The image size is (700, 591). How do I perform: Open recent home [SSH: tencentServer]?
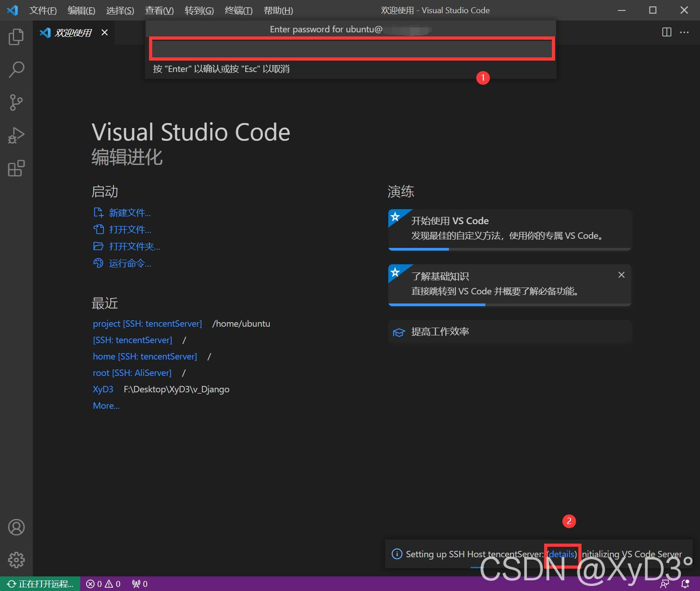pos(145,356)
